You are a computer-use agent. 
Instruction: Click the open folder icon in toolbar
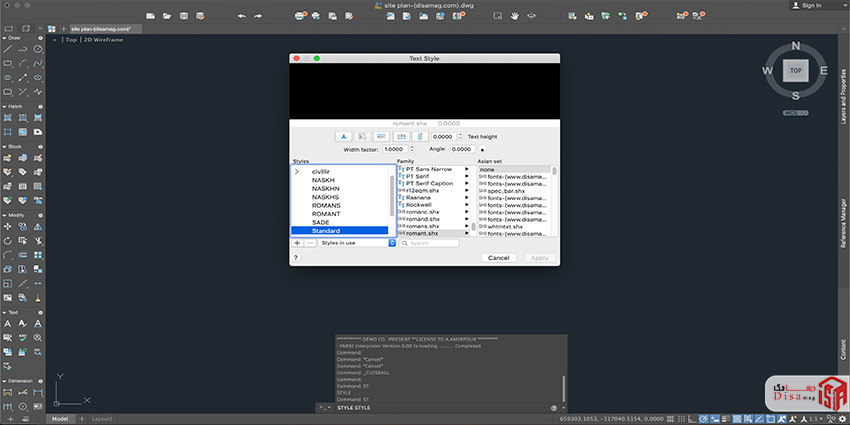point(167,16)
